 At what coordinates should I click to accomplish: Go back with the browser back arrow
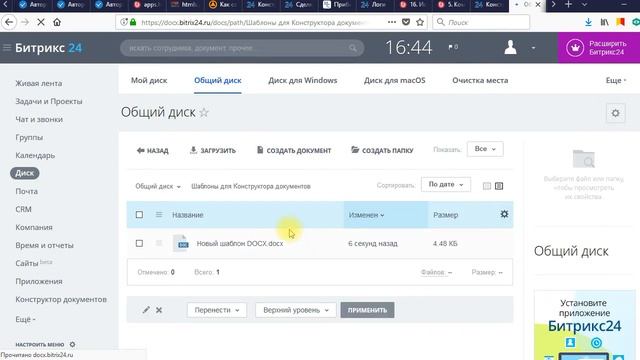9,22
